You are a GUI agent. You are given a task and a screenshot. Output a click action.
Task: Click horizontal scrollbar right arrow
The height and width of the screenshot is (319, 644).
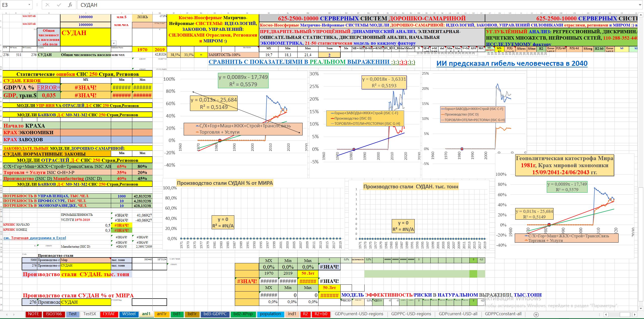pos(635,314)
